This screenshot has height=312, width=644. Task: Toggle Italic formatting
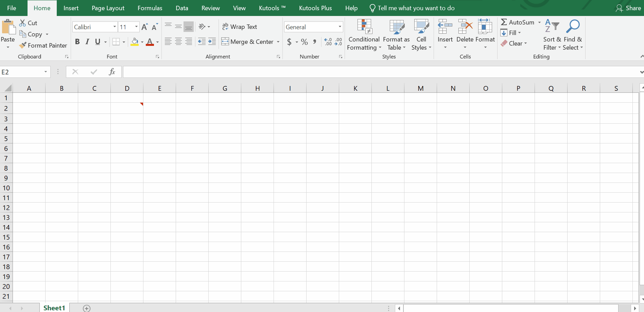tap(87, 42)
